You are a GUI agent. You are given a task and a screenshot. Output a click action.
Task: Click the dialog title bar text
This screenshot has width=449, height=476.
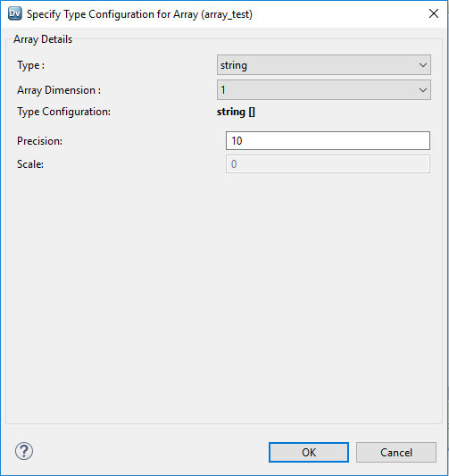(x=139, y=14)
